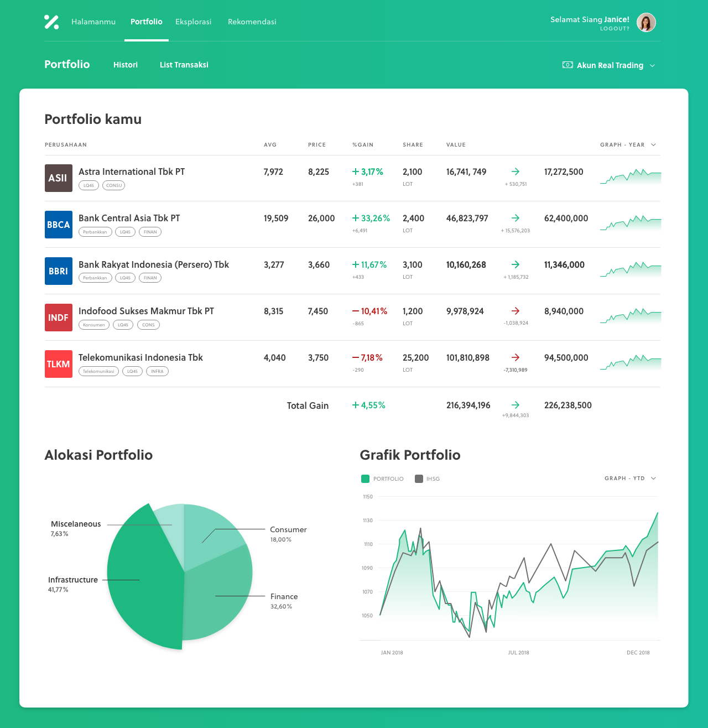Sort by the SHARE column header
The image size is (708, 728).
coord(413,145)
